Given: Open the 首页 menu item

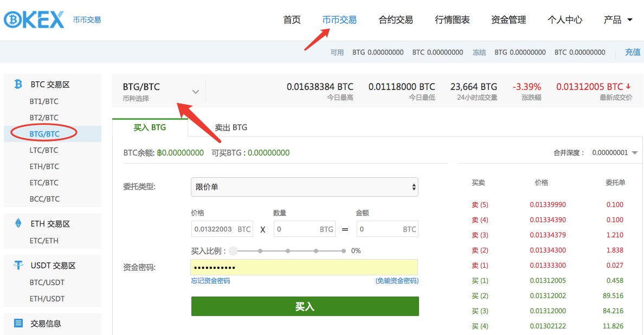Looking at the screenshot, I should (x=292, y=20).
